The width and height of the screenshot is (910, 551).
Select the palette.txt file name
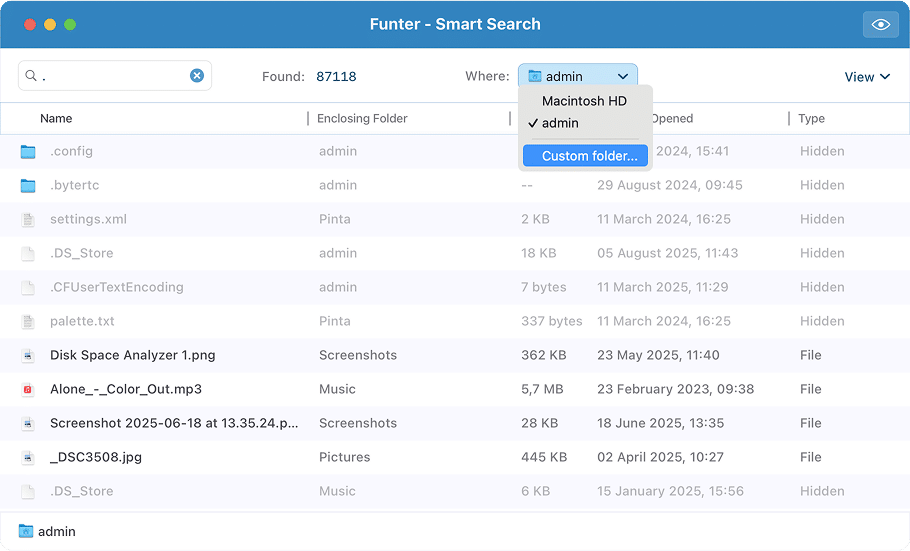pyautogui.click(x=82, y=321)
